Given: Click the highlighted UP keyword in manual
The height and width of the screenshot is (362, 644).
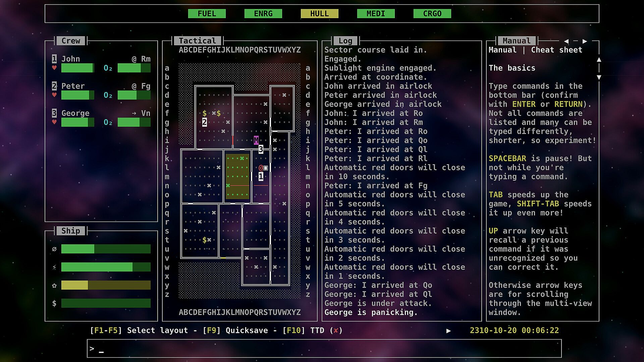Looking at the screenshot, I should (493, 231).
